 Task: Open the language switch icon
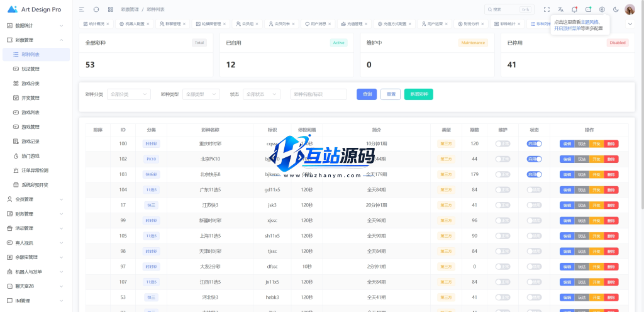[x=560, y=9]
